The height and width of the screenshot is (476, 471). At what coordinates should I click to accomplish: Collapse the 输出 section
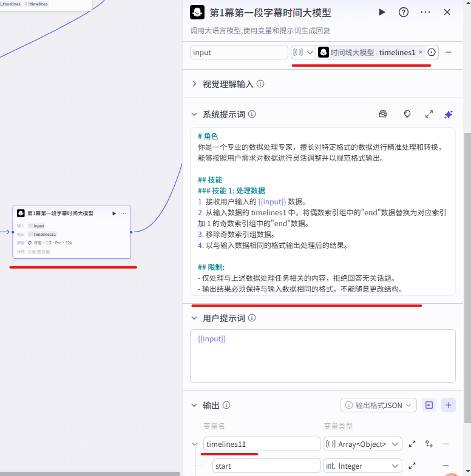click(194, 405)
